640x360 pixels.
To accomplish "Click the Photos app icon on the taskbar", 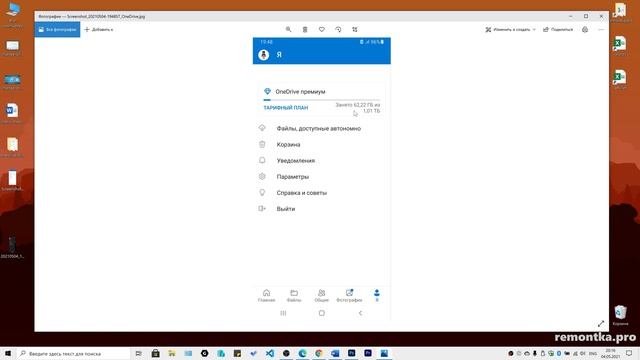I will (384, 353).
